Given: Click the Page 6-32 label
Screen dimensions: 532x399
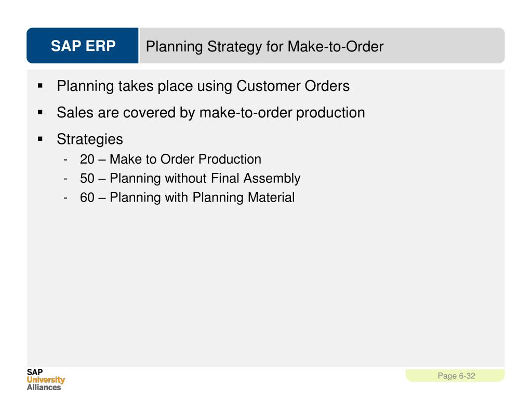Looking at the screenshot, I should 456,376.
